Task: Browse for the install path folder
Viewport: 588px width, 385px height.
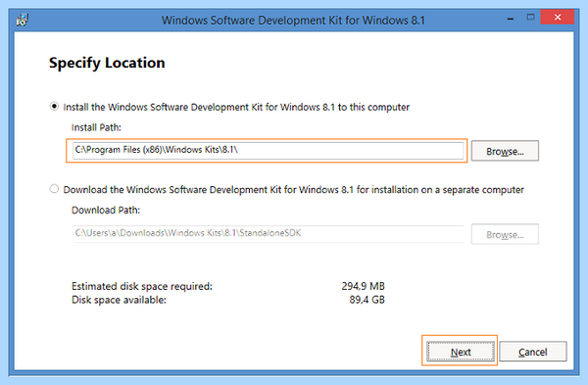Action: [505, 151]
